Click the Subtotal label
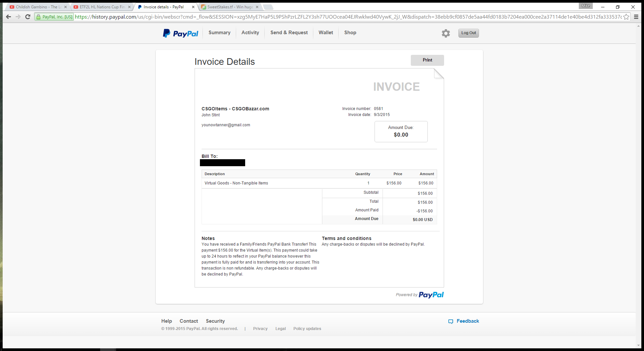644x351 pixels. point(371,192)
